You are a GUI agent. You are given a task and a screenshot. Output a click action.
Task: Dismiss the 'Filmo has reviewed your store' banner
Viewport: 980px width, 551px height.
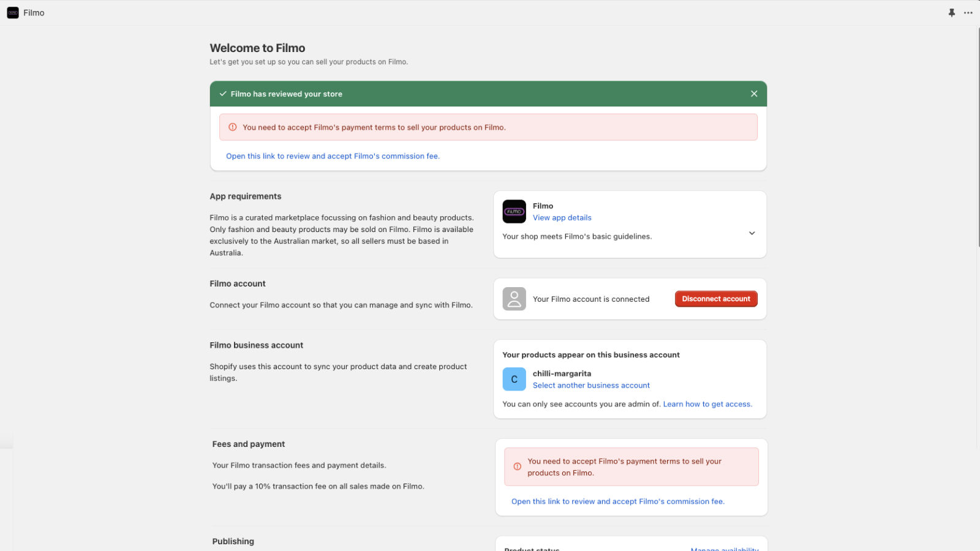tap(754, 94)
